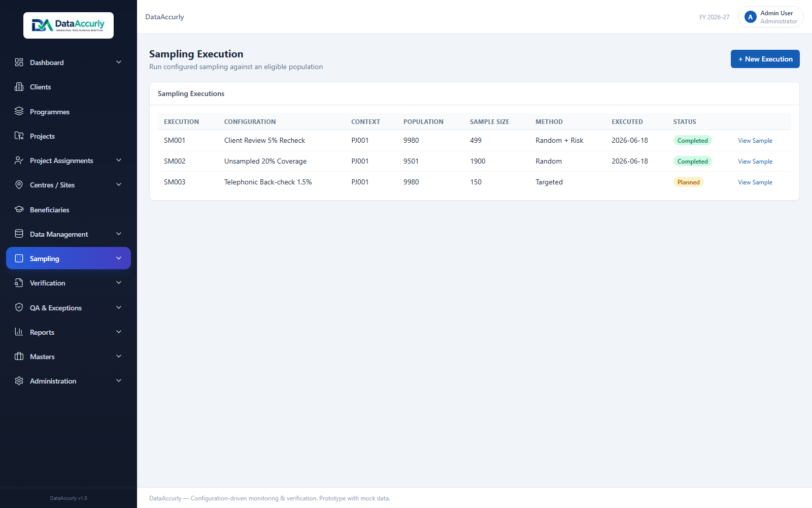Expand the Masters chevron

119,356
